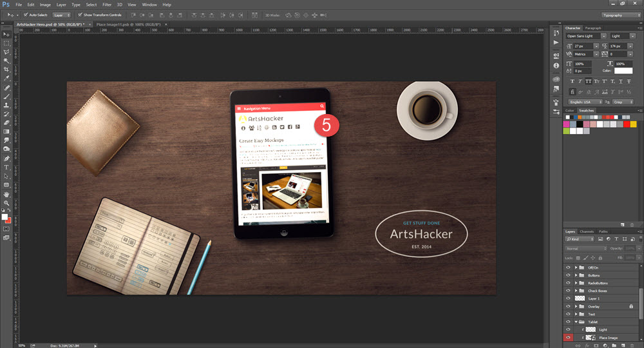Open the File menu

tap(19, 5)
